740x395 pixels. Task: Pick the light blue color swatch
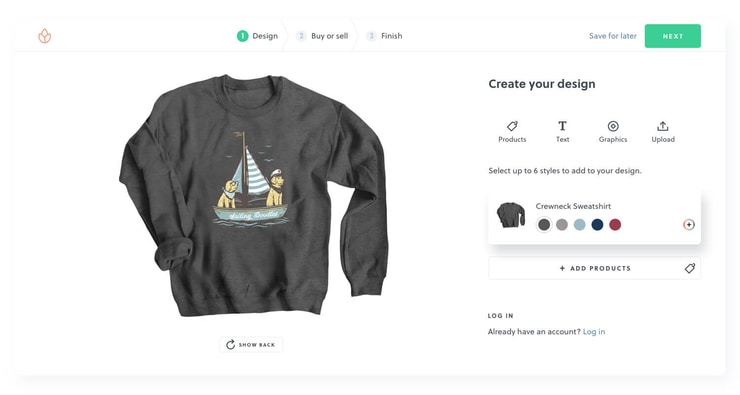(580, 225)
